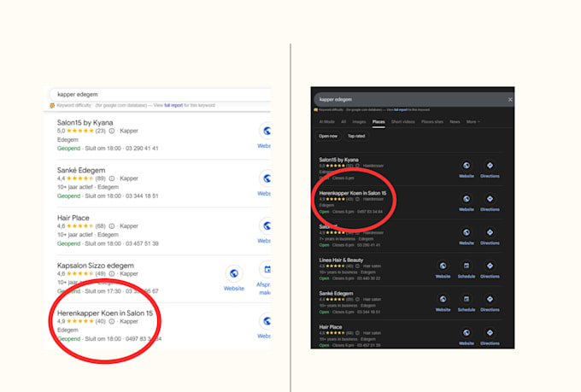This screenshot has width=581, height=392.
Task: Switch to the Places sites tab
Action: point(432,121)
